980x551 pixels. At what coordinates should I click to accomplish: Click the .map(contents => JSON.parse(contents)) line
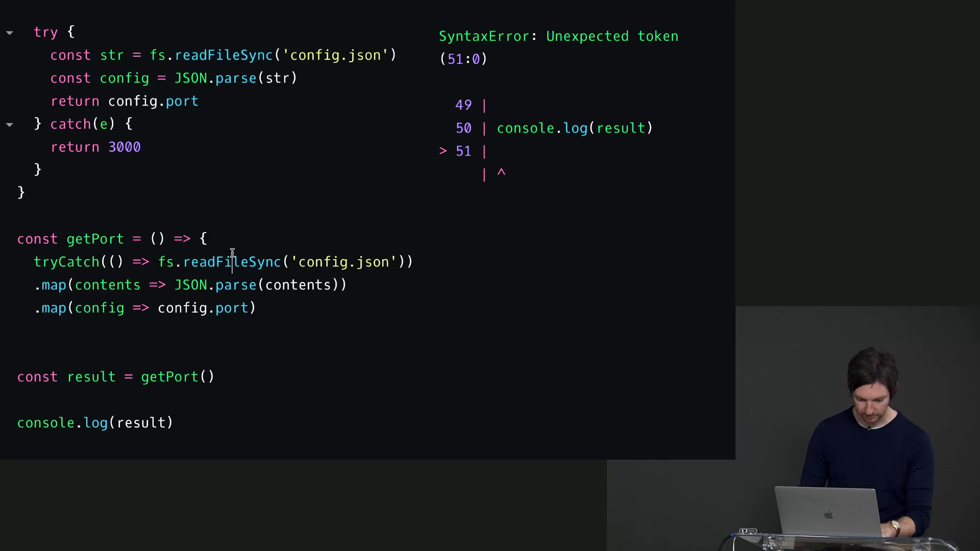click(190, 285)
